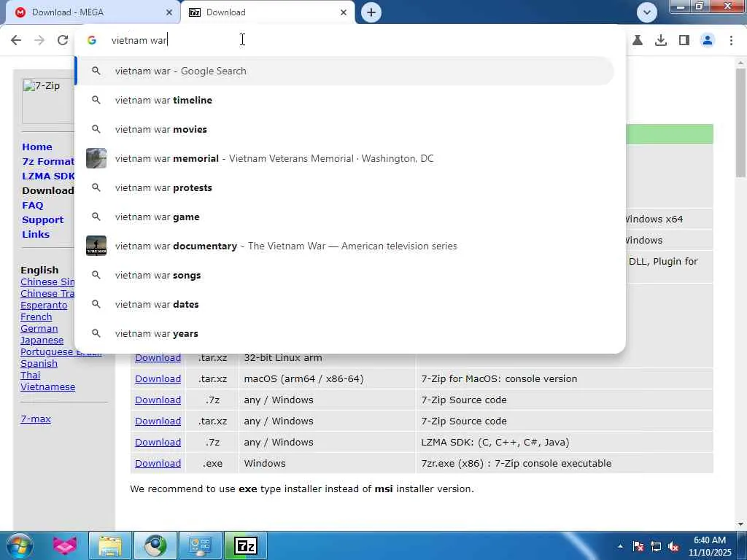Click the page vertical scrollbar thumb
Screen dimensions: 747x560
pyautogui.click(x=740, y=122)
